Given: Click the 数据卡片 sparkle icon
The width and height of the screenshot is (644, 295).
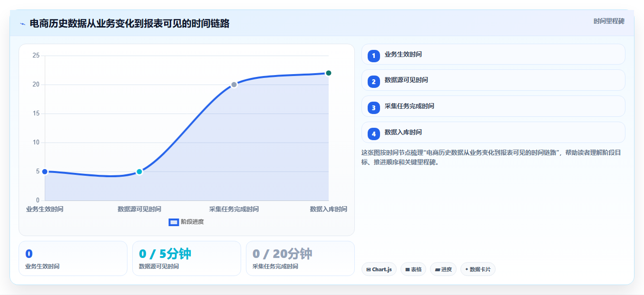Looking at the screenshot, I should [467, 269].
